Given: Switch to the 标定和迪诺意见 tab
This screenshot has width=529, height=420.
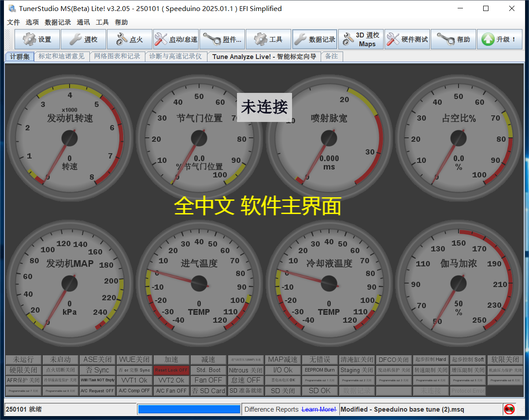Looking at the screenshot, I should click(x=62, y=56).
